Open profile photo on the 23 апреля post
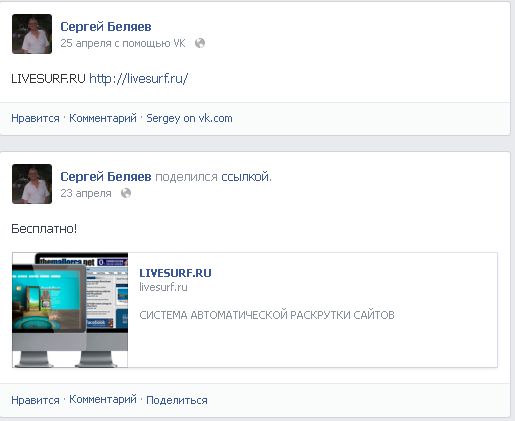515x421 pixels. 32,184
